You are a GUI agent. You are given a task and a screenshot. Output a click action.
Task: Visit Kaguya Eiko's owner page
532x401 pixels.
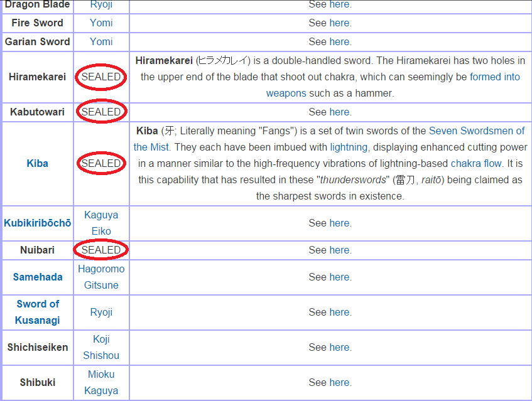click(x=101, y=223)
